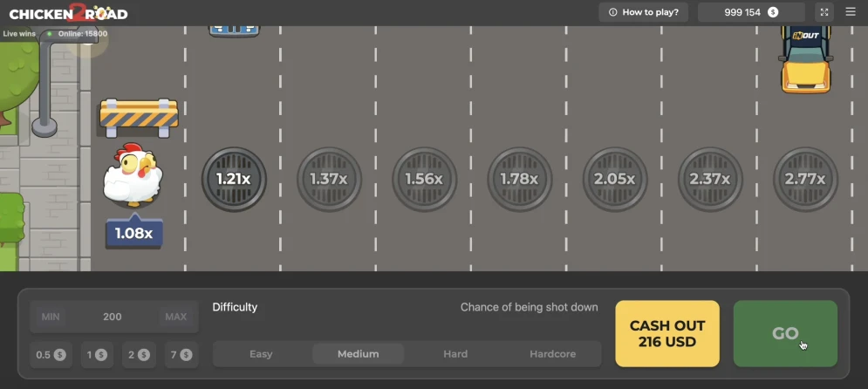The image size is (868, 389).
Task: Click the bet amount field showing 200
Action: [113, 317]
